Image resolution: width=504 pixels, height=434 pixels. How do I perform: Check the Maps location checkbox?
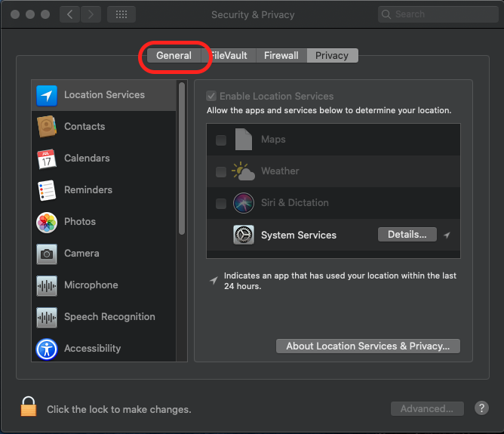(221, 140)
